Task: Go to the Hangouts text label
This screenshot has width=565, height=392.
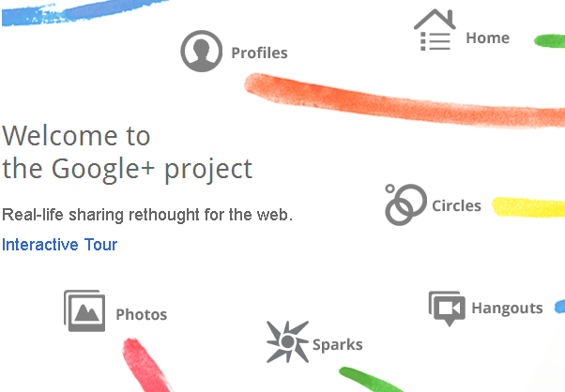Action: 507,309
